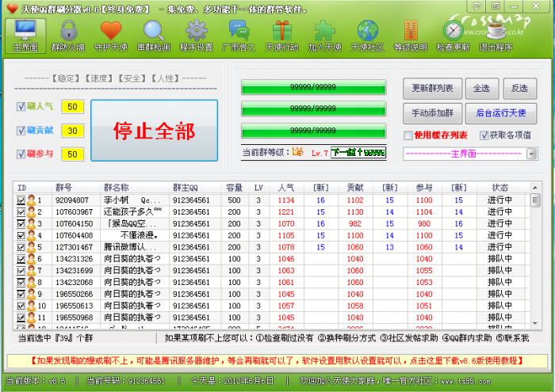Click the ID column header
Image resolution: width=555 pixels, height=392 pixels.
(x=22, y=188)
